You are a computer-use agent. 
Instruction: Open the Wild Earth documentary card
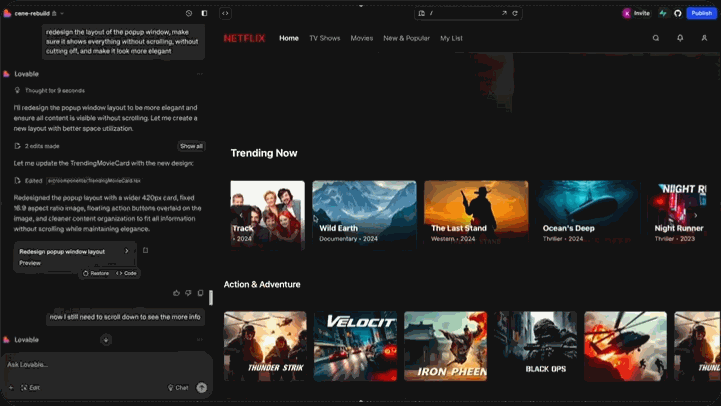click(364, 215)
